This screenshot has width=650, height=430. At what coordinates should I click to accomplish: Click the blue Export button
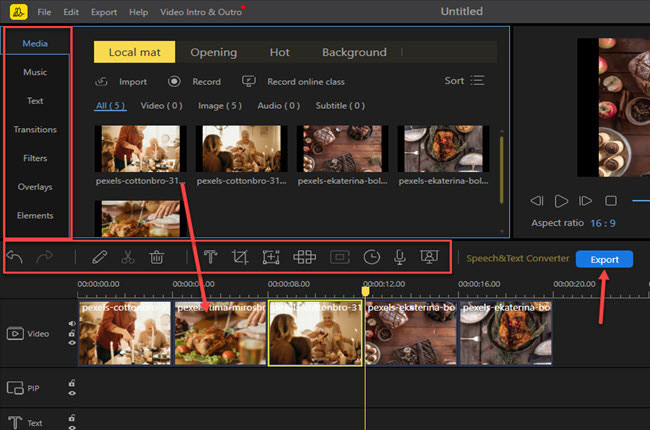[x=604, y=259]
